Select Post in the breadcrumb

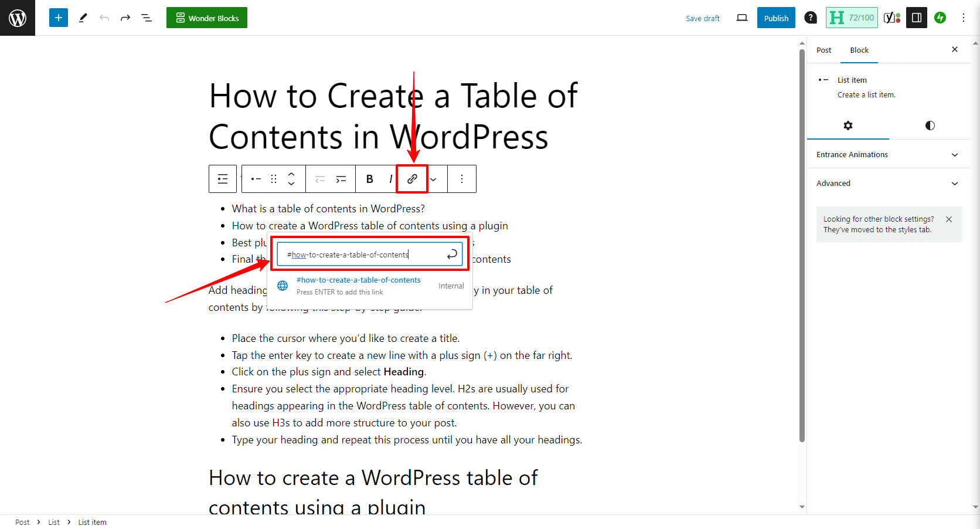point(22,522)
